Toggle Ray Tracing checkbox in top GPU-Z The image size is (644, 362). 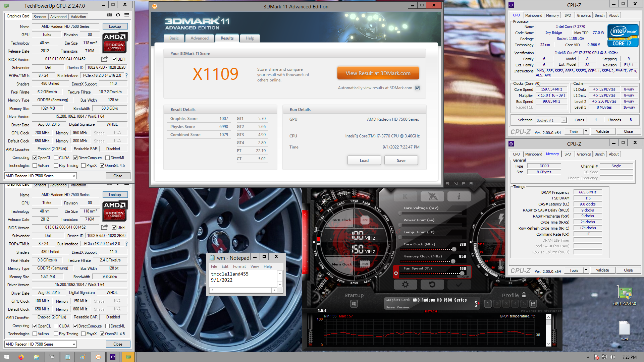click(56, 166)
